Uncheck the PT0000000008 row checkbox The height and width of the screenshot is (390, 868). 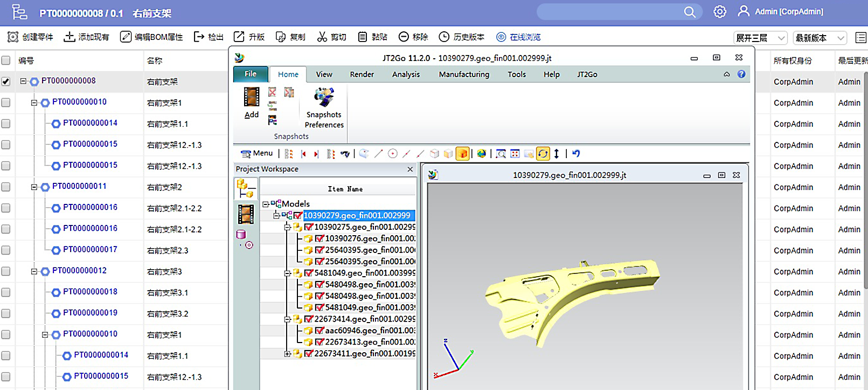coord(6,81)
